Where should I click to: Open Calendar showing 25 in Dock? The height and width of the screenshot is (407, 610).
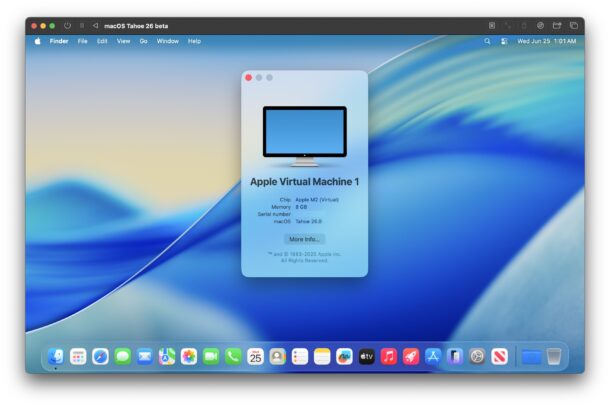tap(255, 356)
